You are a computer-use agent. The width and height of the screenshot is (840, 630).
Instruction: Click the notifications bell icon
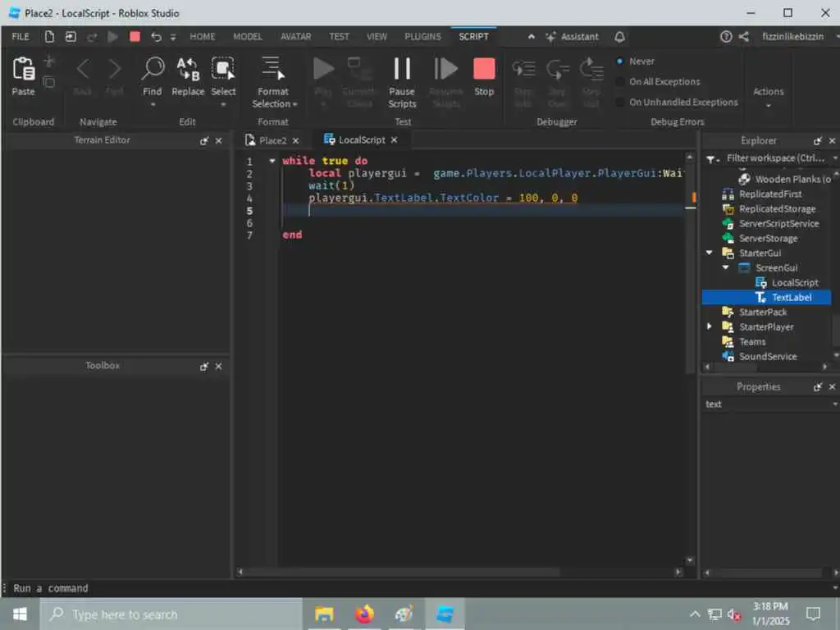[x=620, y=36]
